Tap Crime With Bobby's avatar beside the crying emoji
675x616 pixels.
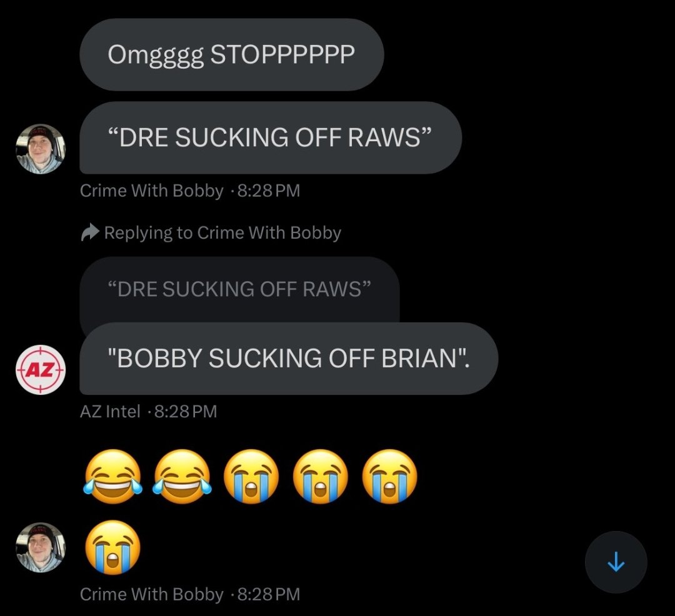click(x=41, y=547)
